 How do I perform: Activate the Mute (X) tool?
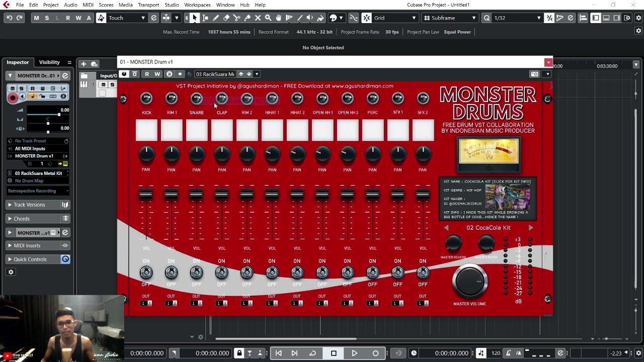[x=258, y=18]
